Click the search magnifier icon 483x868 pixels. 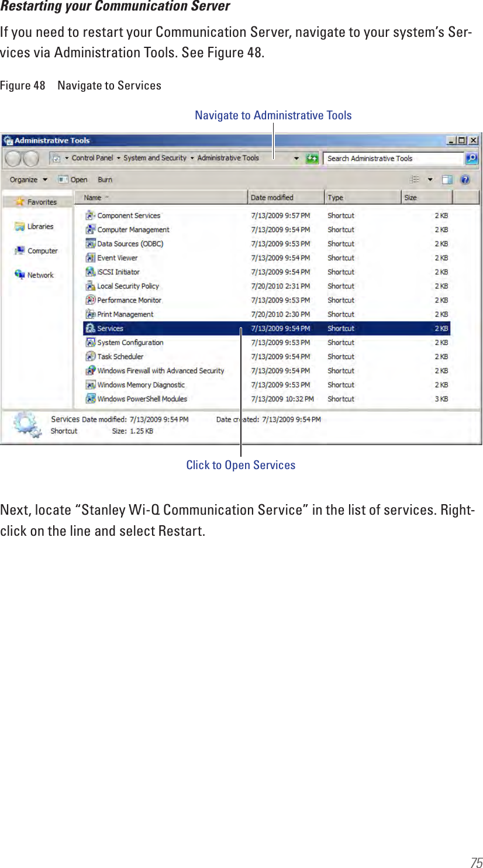471,158
